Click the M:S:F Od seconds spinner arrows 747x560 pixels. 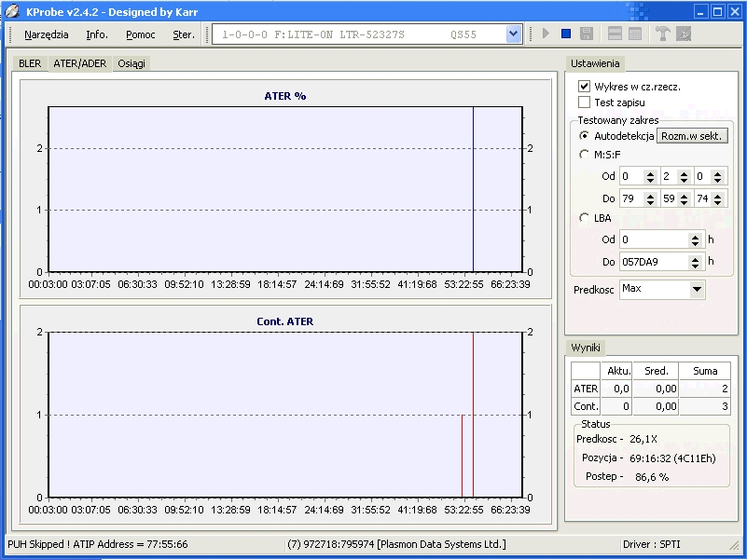685,177
